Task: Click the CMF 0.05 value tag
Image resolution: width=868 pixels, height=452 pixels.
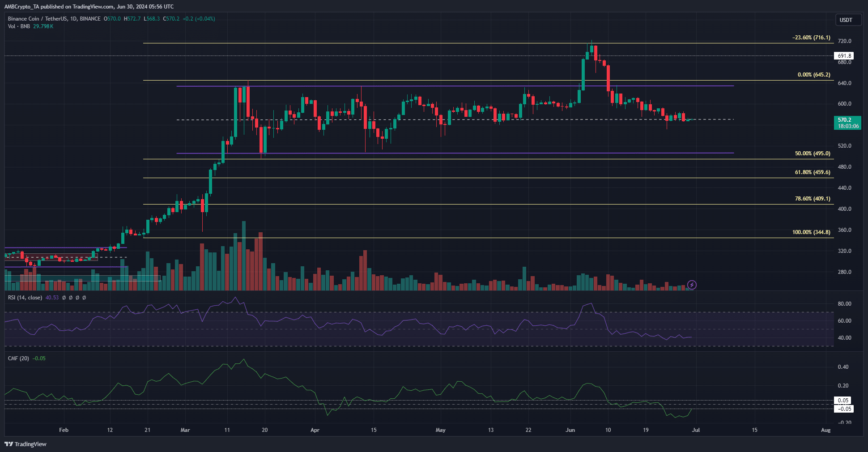Action: pos(842,401)
